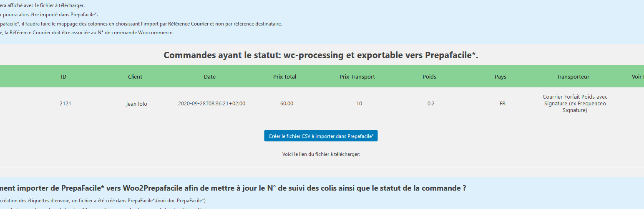Click the Poids column header
The width and height of the screenshot is (644, 209).
[x=429, y=76]
